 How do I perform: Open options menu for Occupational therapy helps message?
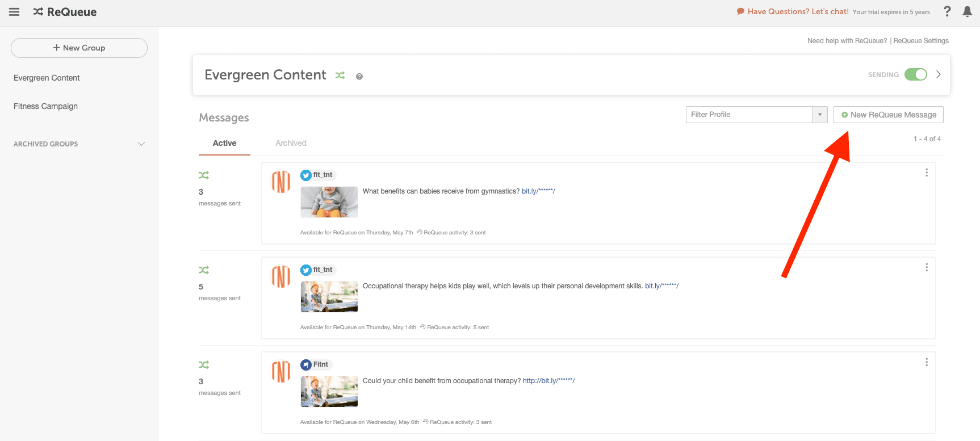point(927,267)
